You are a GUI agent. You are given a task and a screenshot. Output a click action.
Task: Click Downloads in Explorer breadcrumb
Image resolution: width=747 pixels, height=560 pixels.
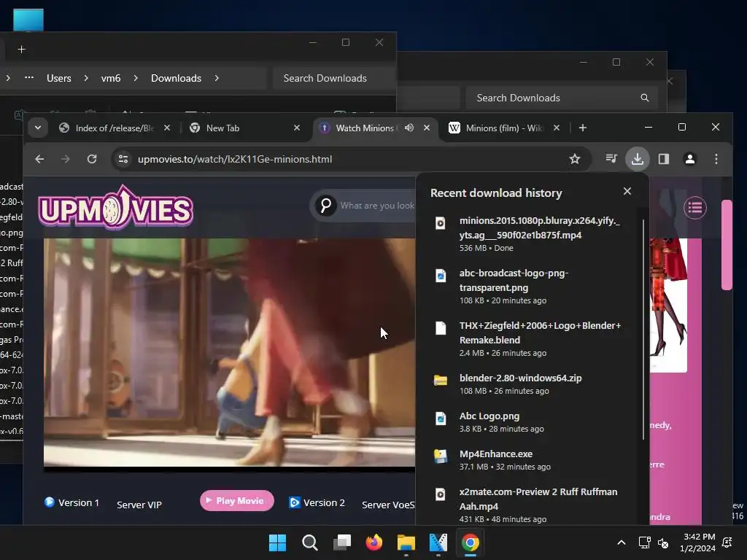(x=177, y=78)
